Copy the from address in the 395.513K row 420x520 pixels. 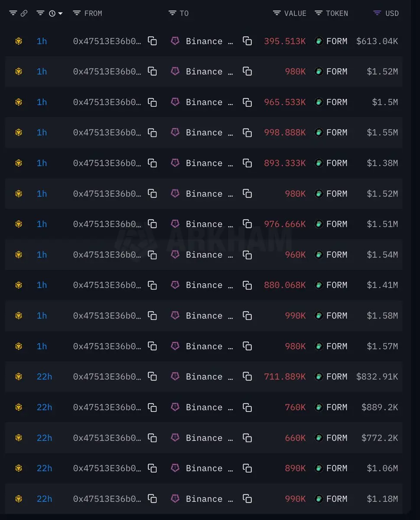[x=152, y=41]
